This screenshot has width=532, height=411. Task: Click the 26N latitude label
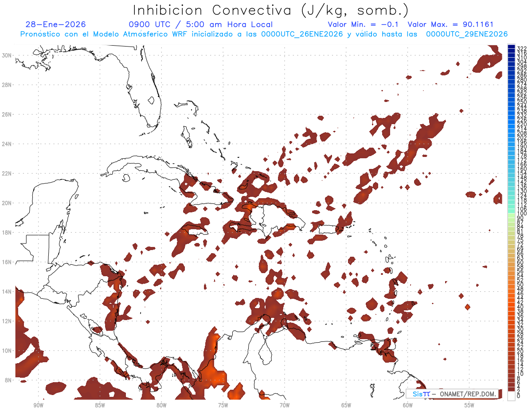(6, 114)
